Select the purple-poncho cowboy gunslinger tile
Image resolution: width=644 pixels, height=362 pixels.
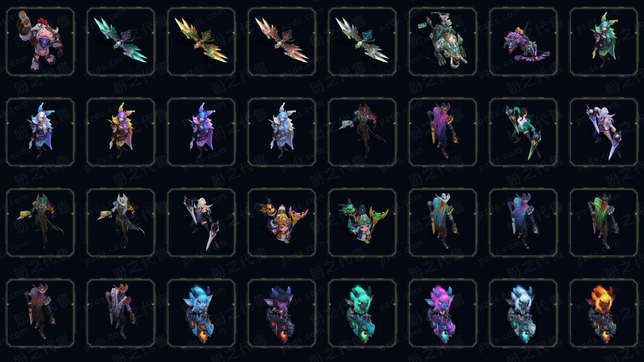[443, 132]
